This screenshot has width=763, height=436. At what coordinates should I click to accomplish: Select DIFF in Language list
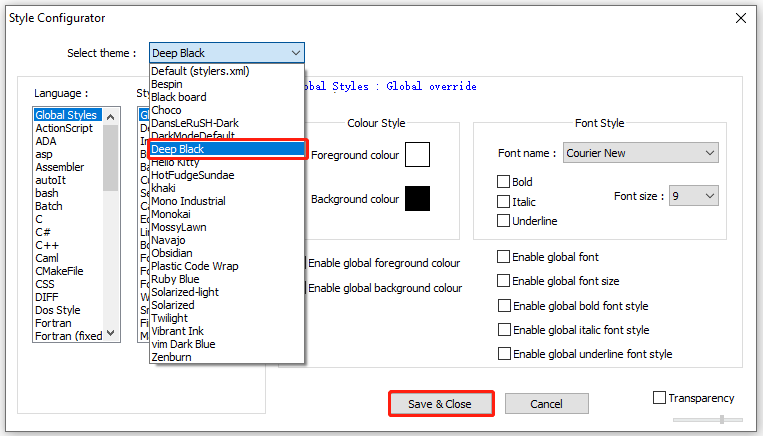pyautogui.click(x=68, y=297)
